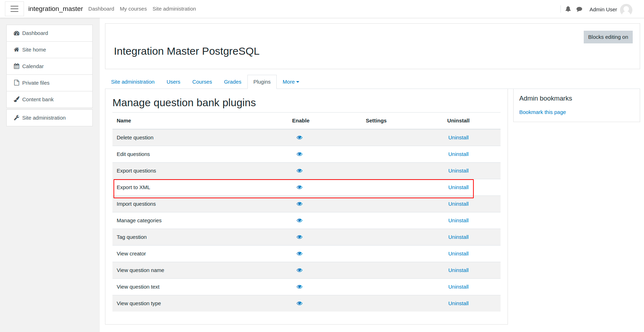The width and height of the screenshot is (644, 332).
Task: Uninstall the View question type plugin
Action: point(458,303)
